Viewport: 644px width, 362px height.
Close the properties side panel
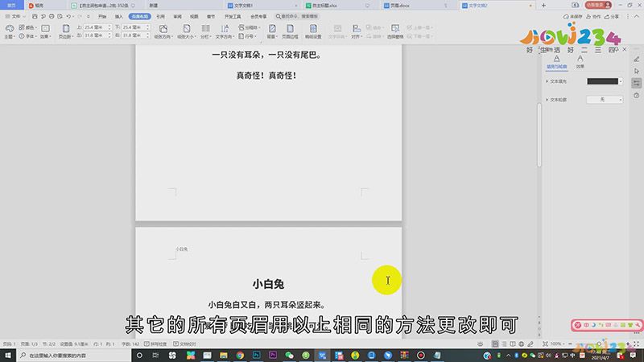point(625,49)
